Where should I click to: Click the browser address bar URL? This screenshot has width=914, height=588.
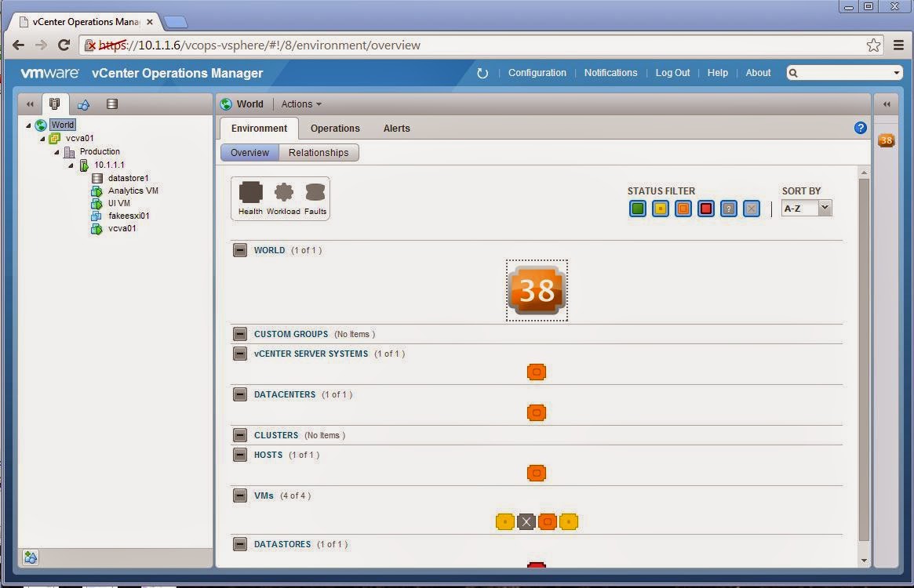[260, 45]
